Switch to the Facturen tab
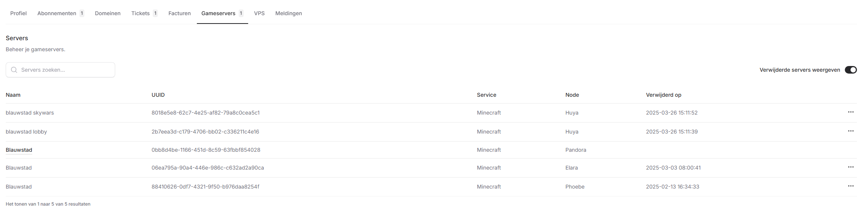The width and height of the screenshot is (868, 217). point(179,13)
